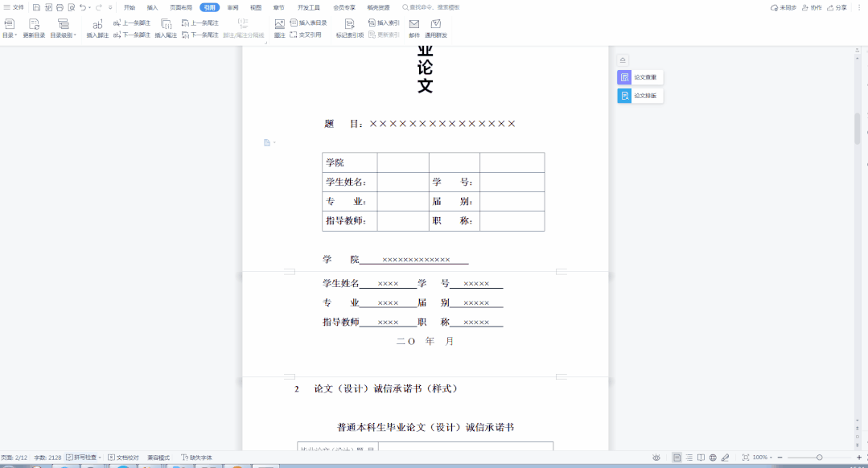Expand the 目录 (Table of Contents) dropdown
Viewport: 868px width, 468px height.
tap(9, 35)
